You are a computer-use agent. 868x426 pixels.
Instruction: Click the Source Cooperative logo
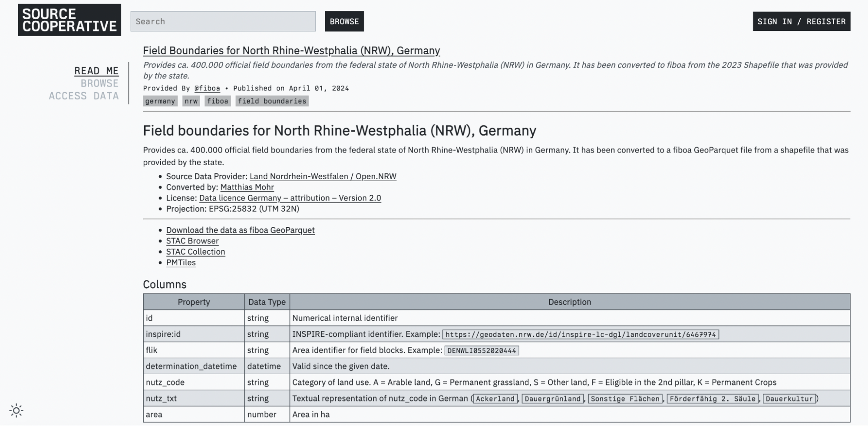(x=69, y=19)
